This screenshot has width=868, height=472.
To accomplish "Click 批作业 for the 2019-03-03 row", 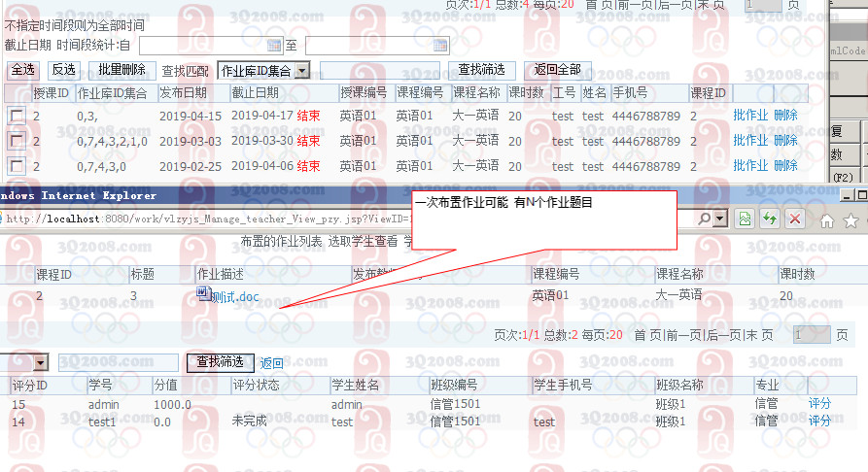I will 750,141.
